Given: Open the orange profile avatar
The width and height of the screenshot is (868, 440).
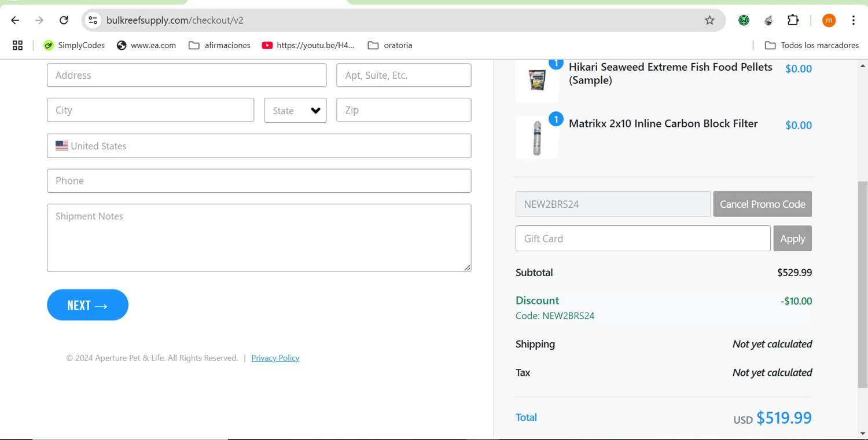Looking at the screenshot, I should coord(829,20).
